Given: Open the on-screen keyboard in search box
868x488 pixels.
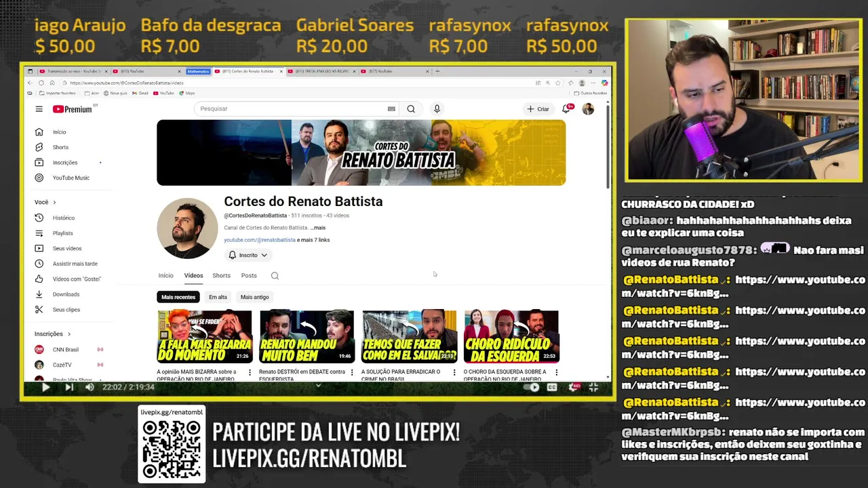Looking at the screenshot, I should (391, 108).
